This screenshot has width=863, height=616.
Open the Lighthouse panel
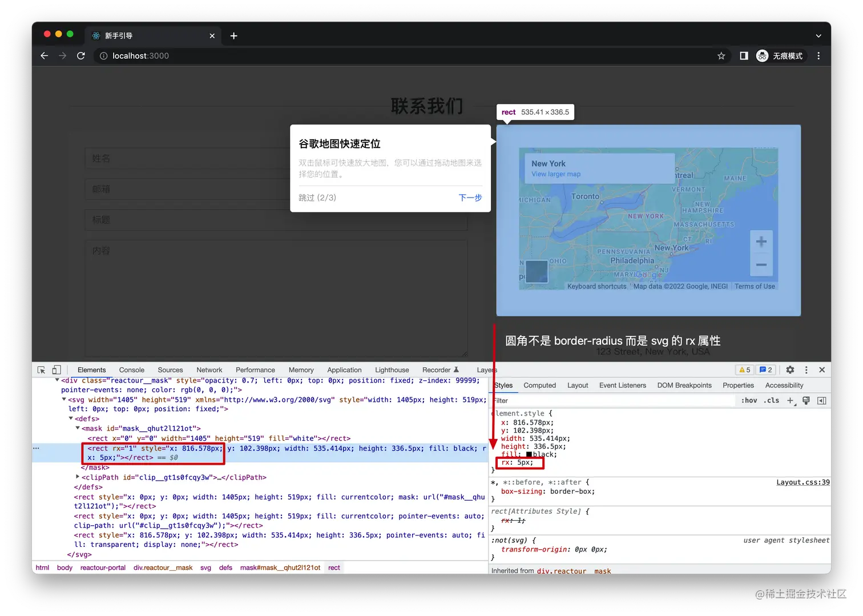tap(392, 370)
